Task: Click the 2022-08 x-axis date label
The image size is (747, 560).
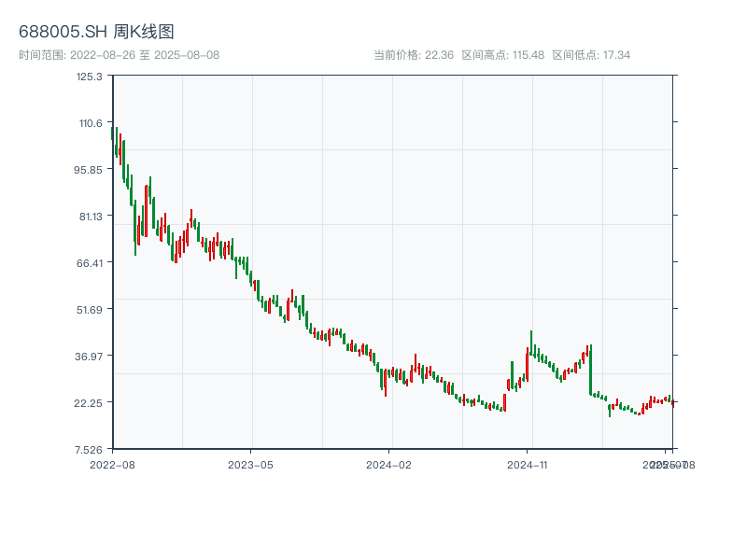Action: tap(112, 464)
